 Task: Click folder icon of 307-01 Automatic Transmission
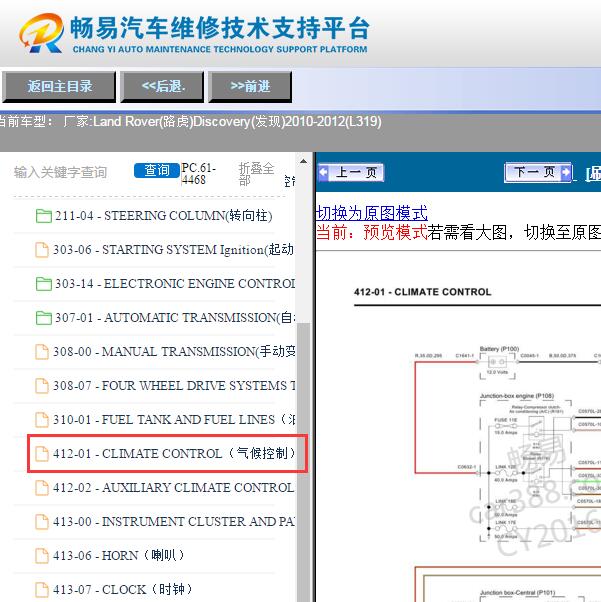[43, 318]
